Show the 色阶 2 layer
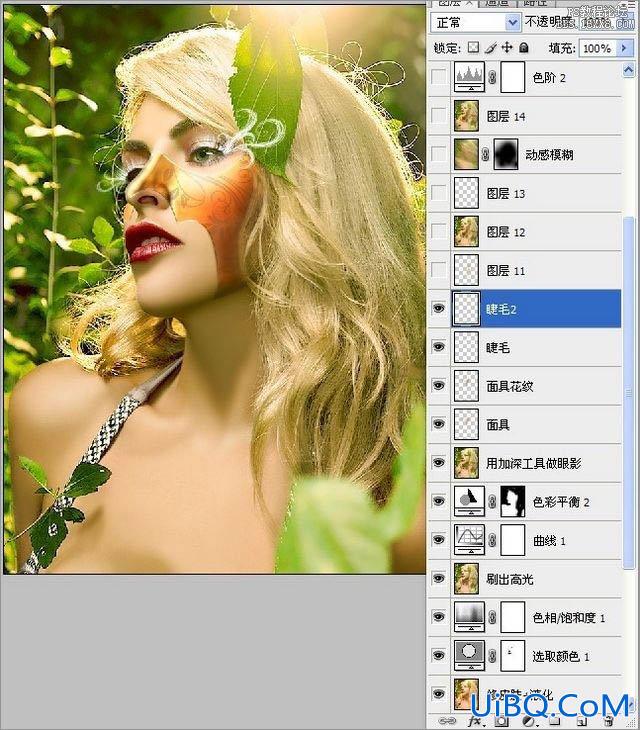This screenshot has width=640, height=730. tap(438, 77)
